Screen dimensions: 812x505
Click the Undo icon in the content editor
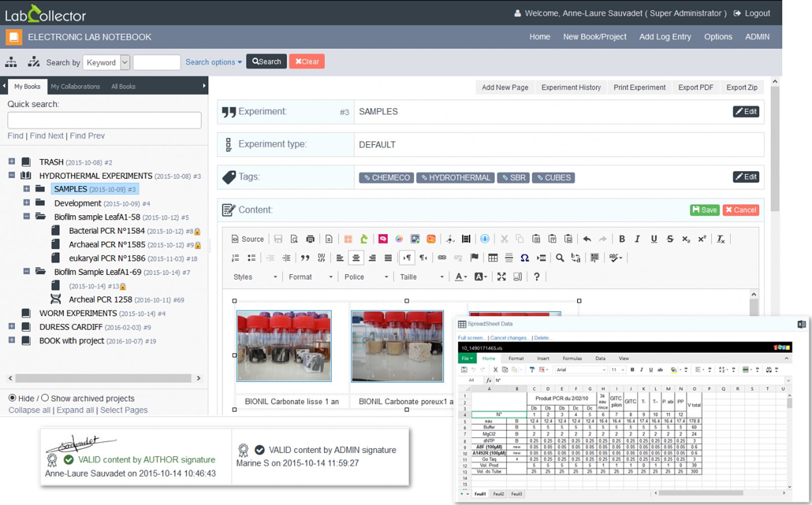pos(587,239)
